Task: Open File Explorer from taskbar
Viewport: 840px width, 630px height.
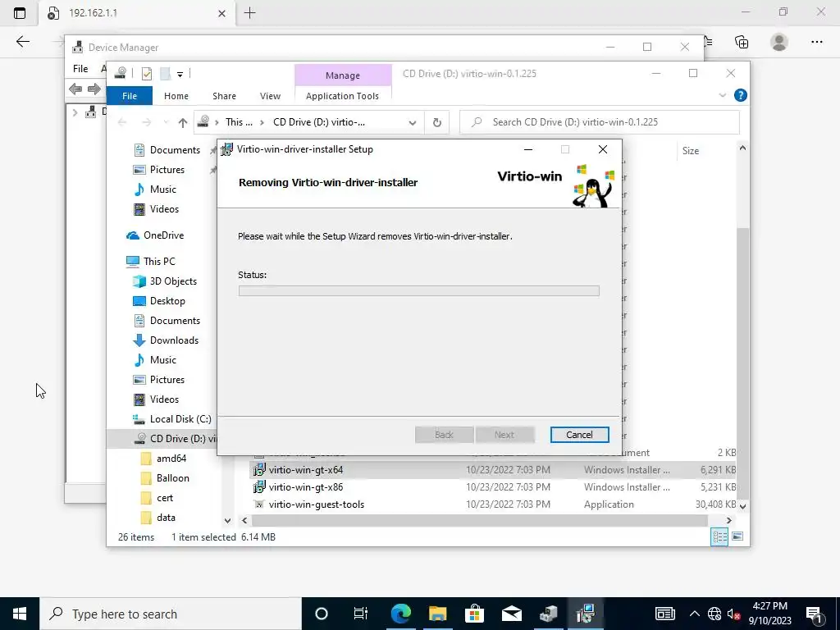Action: point(438,614)
